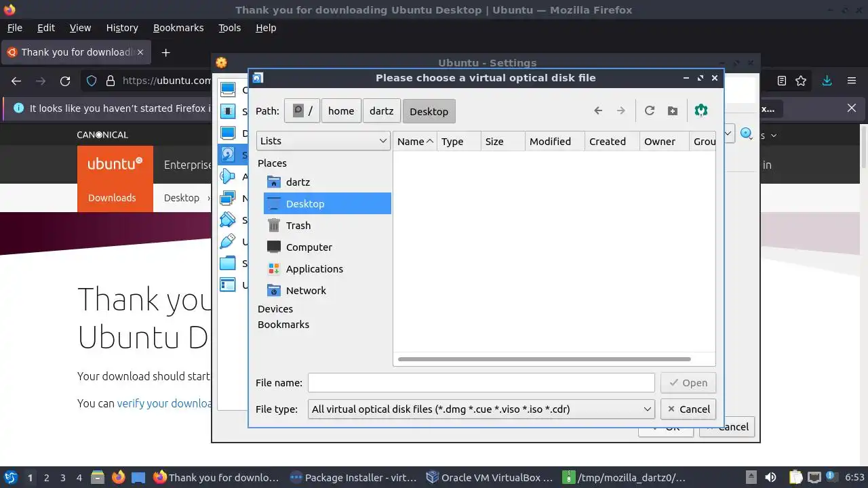Select USB icon in Ubuntu Settings window
This screenshot has height=488, width=868.
coord(229,242)
